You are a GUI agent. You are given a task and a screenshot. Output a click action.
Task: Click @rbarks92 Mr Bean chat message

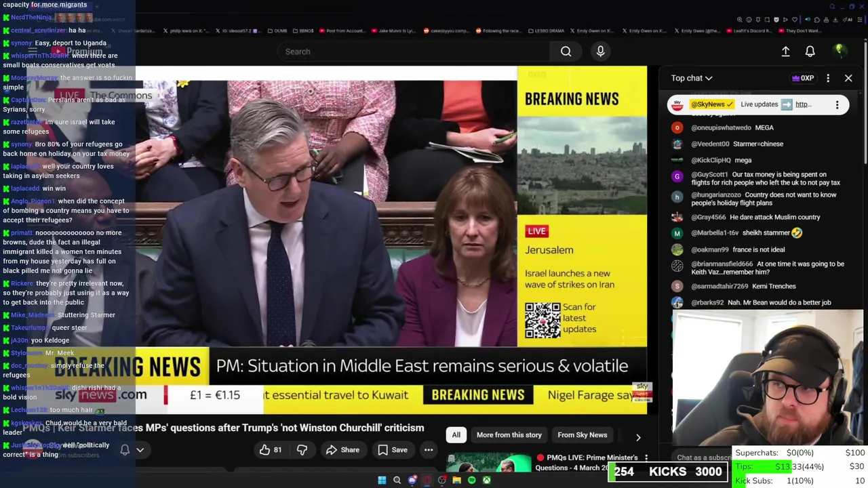(x=761, y=302)
